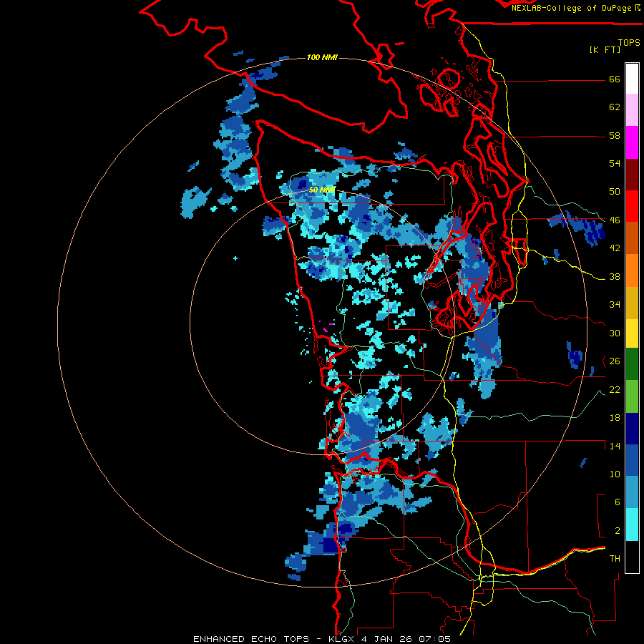Click the medium blue 10-14K ft swatch
This screenshot has height=644, width=644.
[x=632, y=460]
